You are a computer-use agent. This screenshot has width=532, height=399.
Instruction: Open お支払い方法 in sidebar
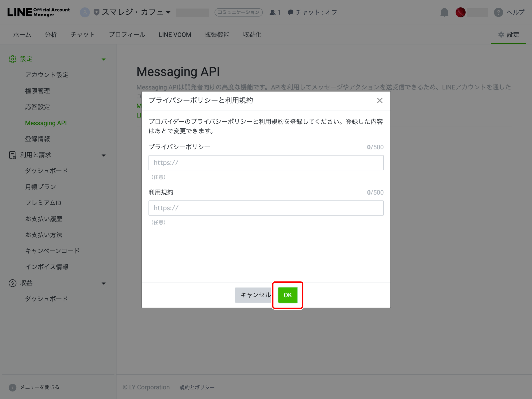click(x=44, y=235)
